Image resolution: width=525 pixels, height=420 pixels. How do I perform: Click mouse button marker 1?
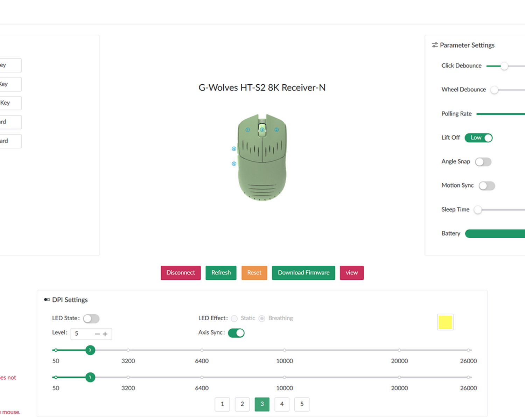[x=247, y=130]
